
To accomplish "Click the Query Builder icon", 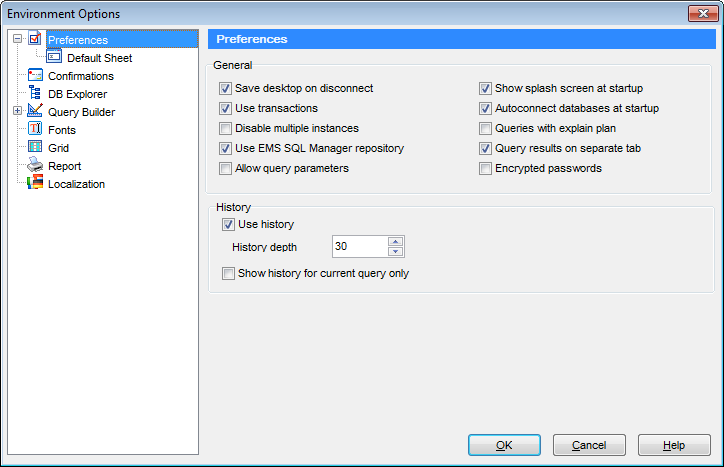I will click(x=35, y=112).
